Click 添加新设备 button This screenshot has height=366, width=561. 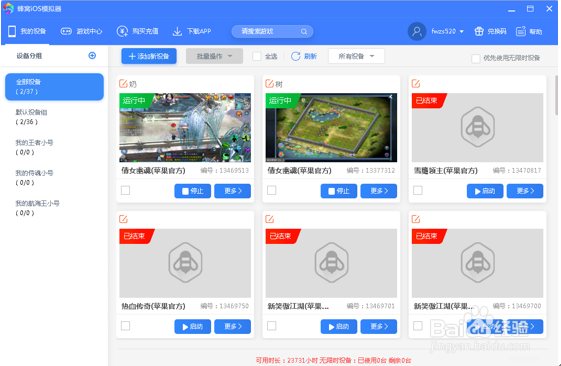(149, 56)
